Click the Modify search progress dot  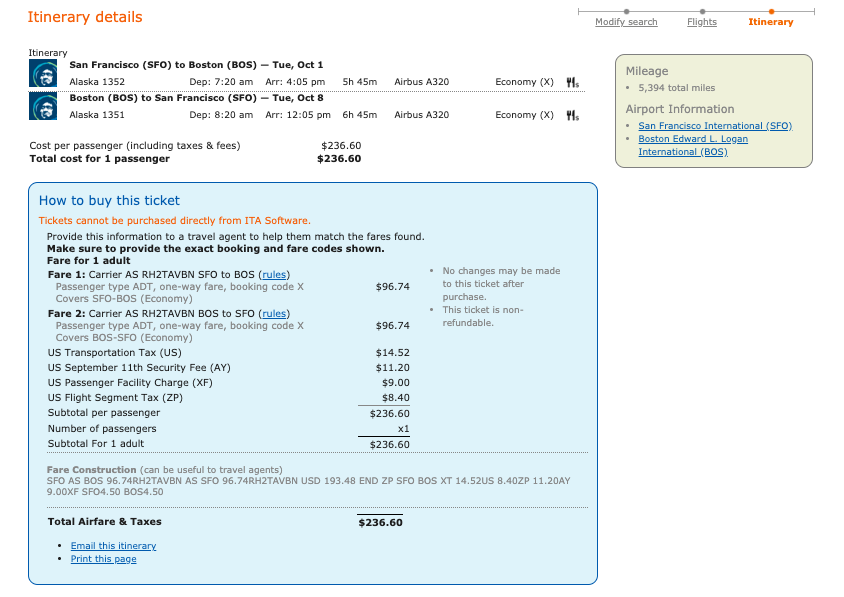point(627,11)
